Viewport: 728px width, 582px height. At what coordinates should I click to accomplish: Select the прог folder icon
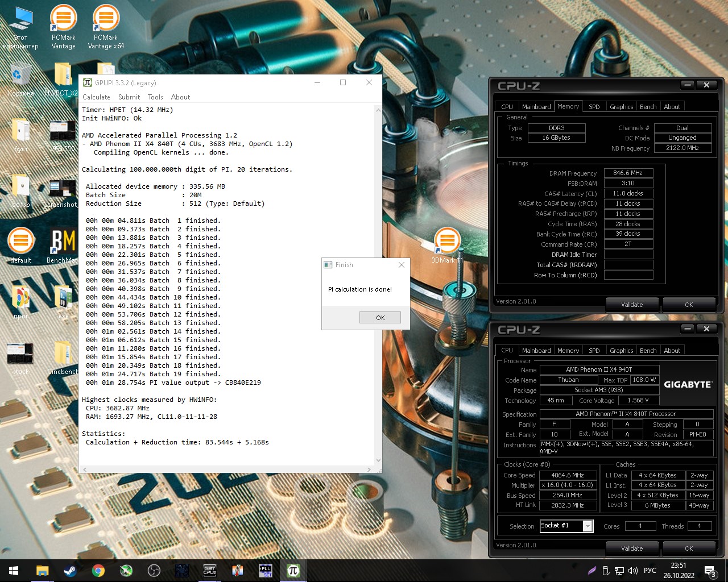click(x=20, y=302)
